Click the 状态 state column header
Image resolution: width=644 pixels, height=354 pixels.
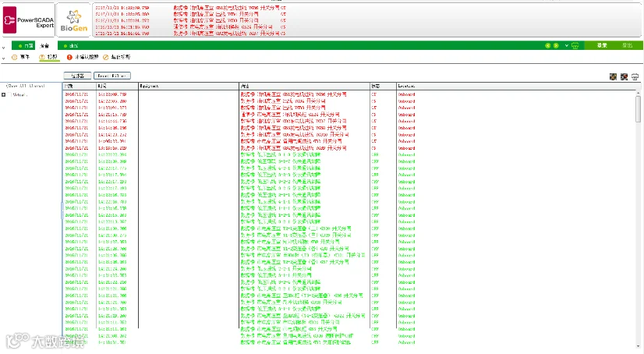tap(383, 86)
